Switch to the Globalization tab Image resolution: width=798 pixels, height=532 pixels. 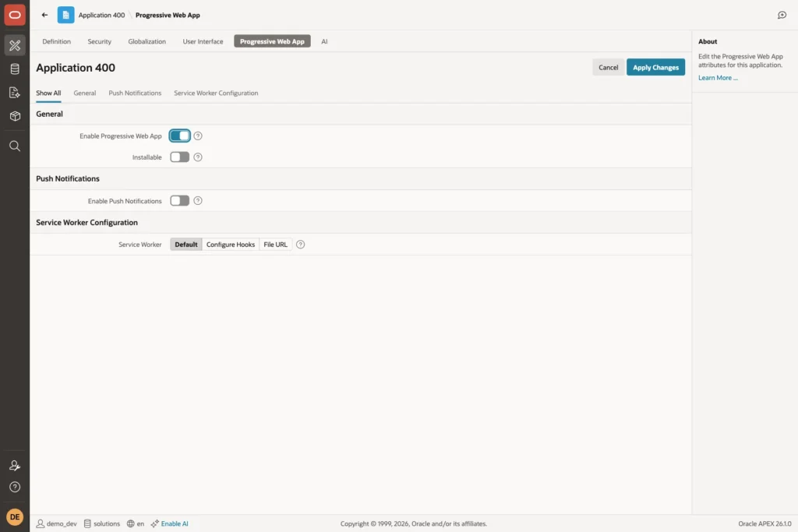[147, 41]
